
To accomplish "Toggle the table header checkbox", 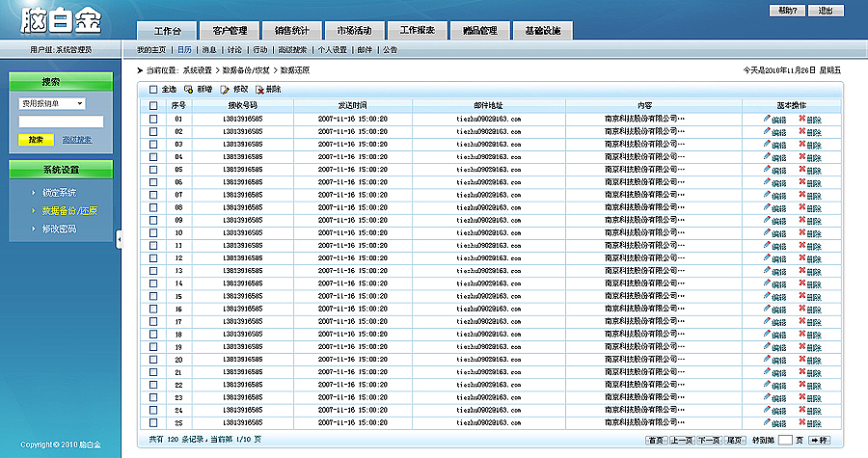I will coord(153,105).
